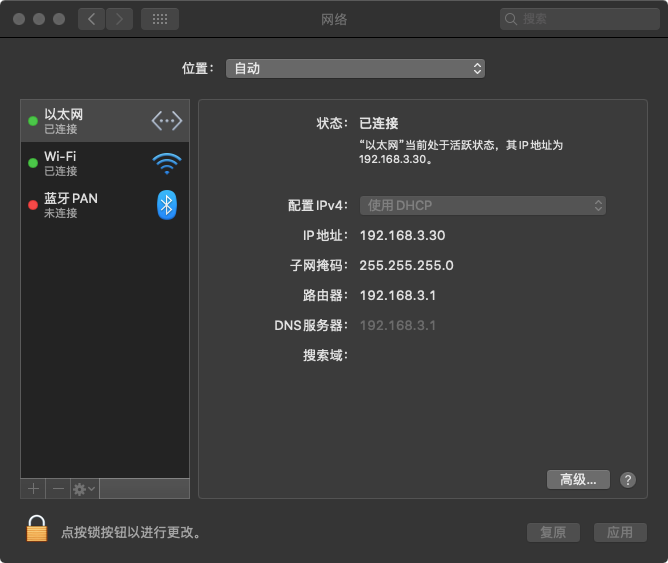This screenshot has height=563, width=668.
Task: Click the 点按锁按钮以进行更改 text
Action: (x=131, y=532)
